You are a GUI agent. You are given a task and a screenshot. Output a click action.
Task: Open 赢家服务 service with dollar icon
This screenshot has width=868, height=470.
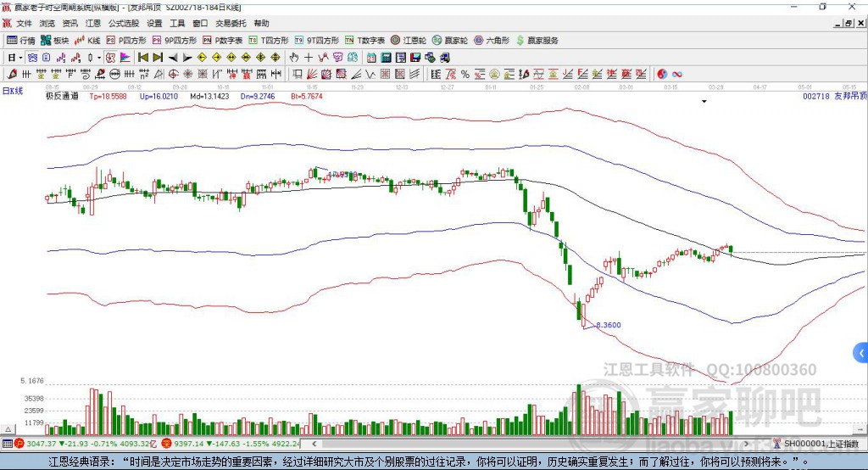point(537,41)
